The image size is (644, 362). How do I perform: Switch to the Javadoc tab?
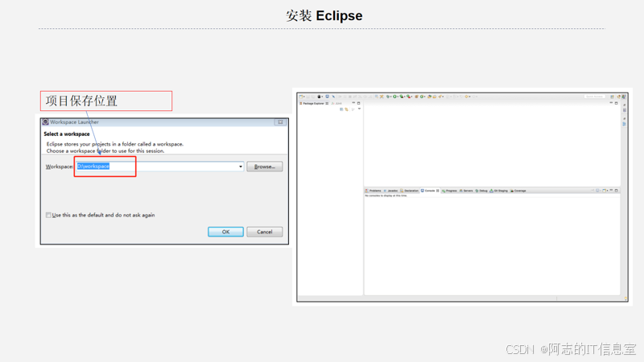pyautogui.click(x=391, y=191)
